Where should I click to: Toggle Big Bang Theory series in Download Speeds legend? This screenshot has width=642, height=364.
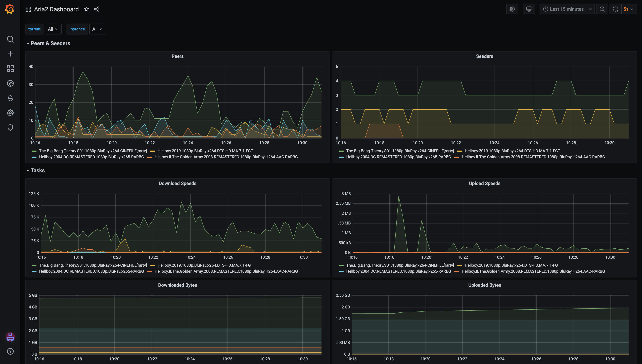pyautogui.click(x=93, y=265)
